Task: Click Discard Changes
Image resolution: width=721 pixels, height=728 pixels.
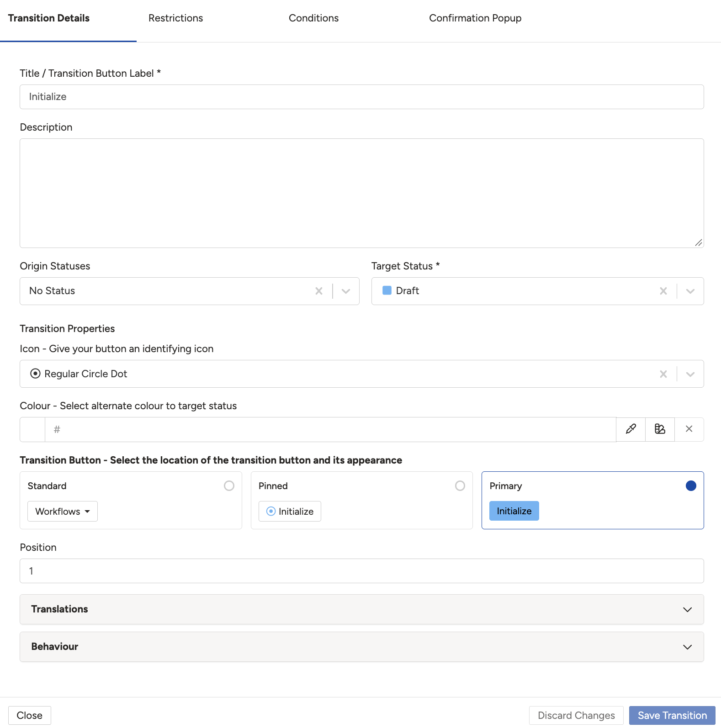Action: pos(576,715)
